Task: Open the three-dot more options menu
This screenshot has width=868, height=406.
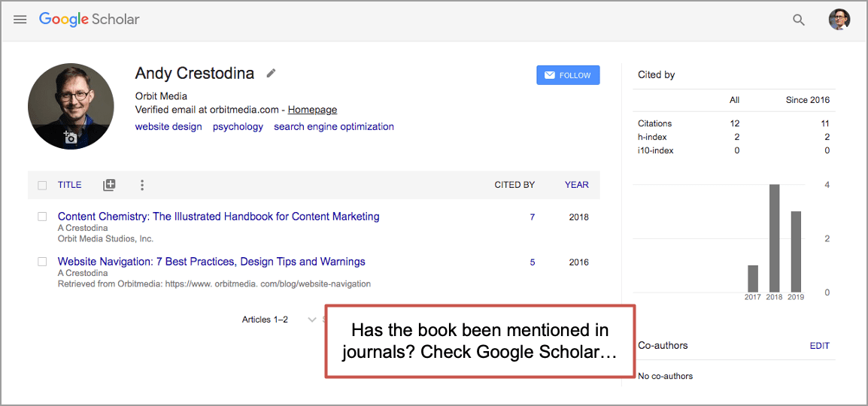Action: (x=142, y=185)
